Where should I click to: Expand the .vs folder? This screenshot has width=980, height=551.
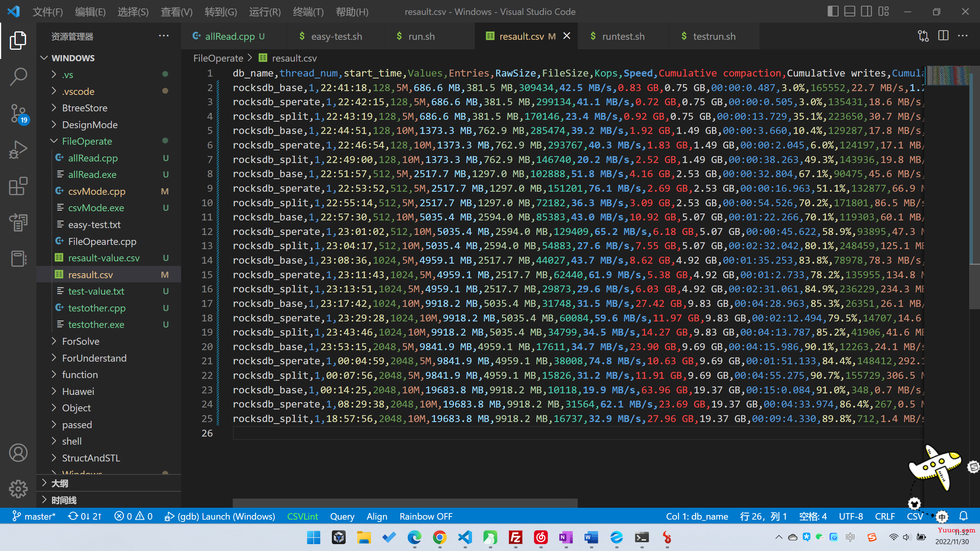click(109, 75)
